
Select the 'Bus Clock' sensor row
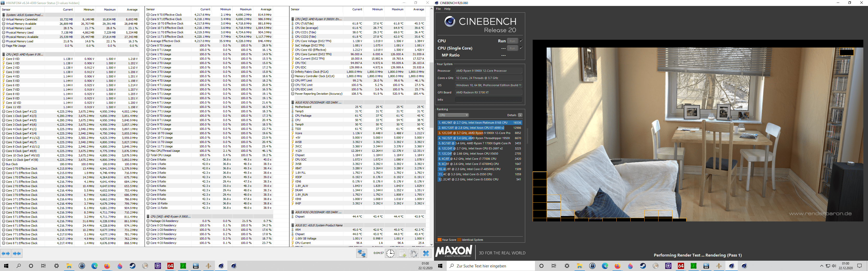(x=70, y=164)
